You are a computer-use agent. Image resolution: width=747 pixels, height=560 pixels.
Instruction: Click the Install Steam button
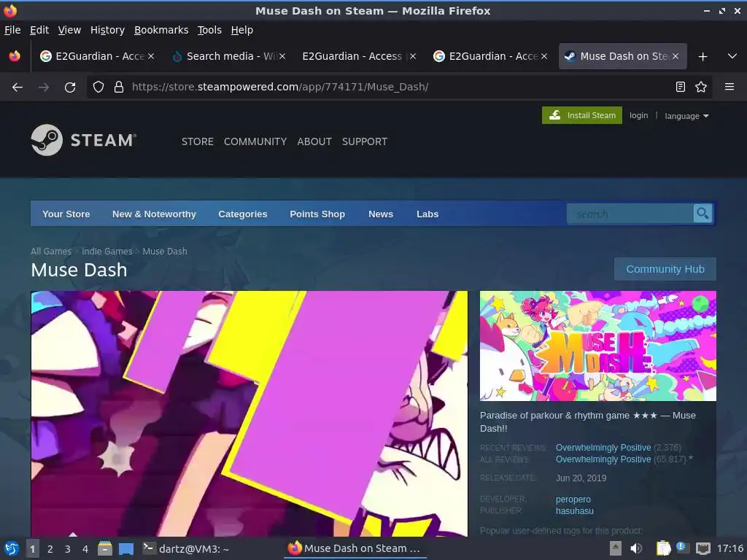pos(581,115)
